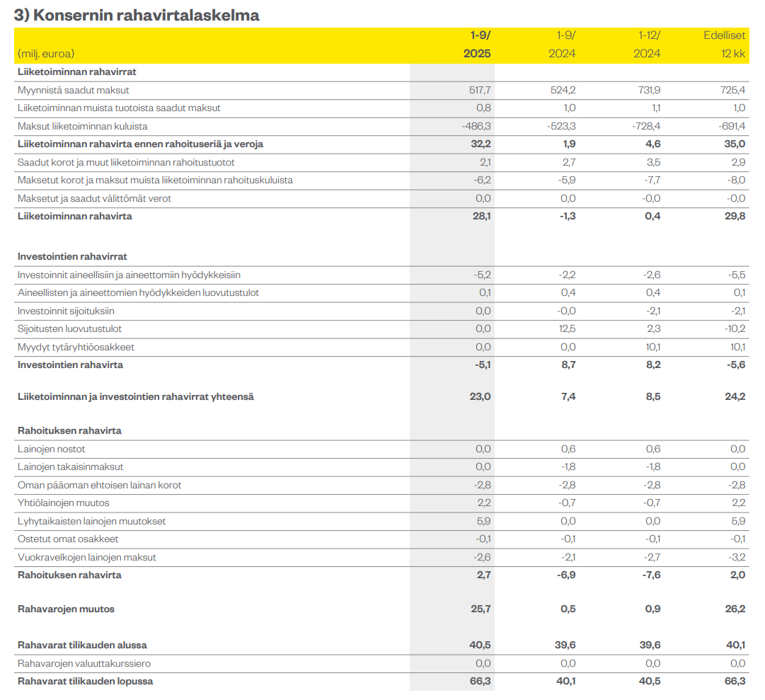The height and width of the screenshot is (700, 765).
Task: Click the "Myydyt tytäryhtiöosakkeet" row label
Action: 76,348
